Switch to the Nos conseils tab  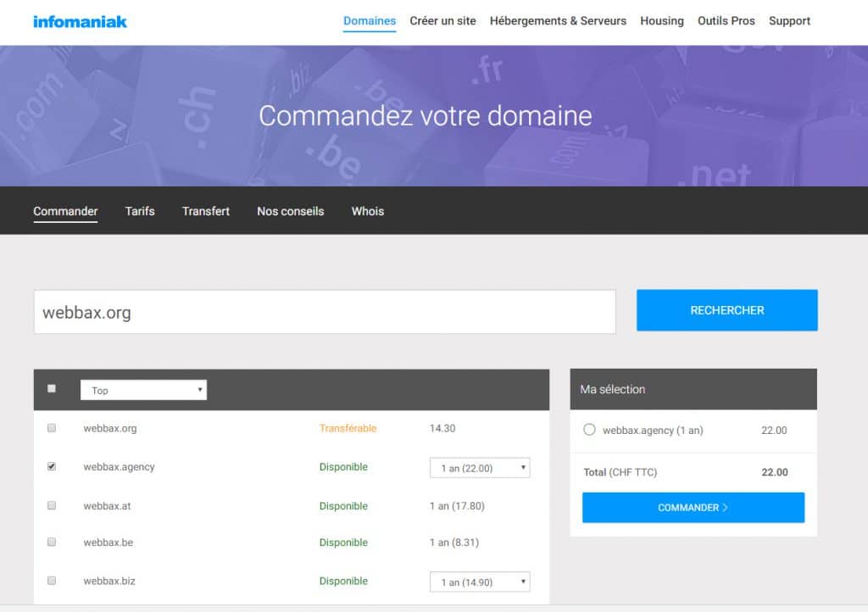pyautogui.click(x=291, y=211)
